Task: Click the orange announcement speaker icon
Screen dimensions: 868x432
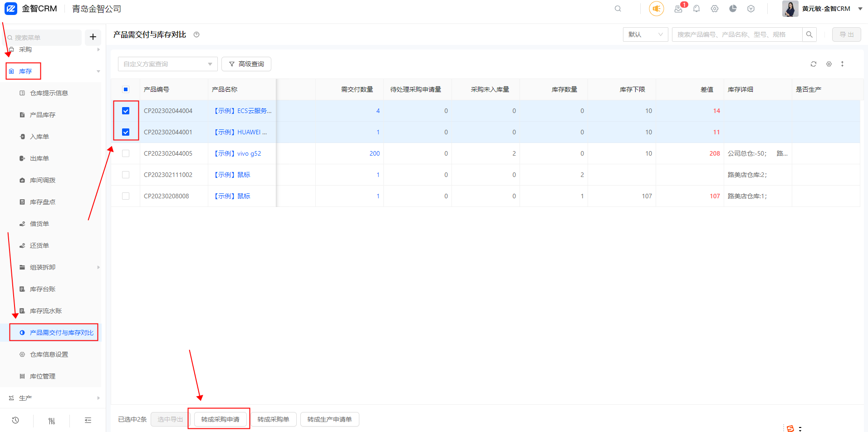Action: click(x=657, y=9)
